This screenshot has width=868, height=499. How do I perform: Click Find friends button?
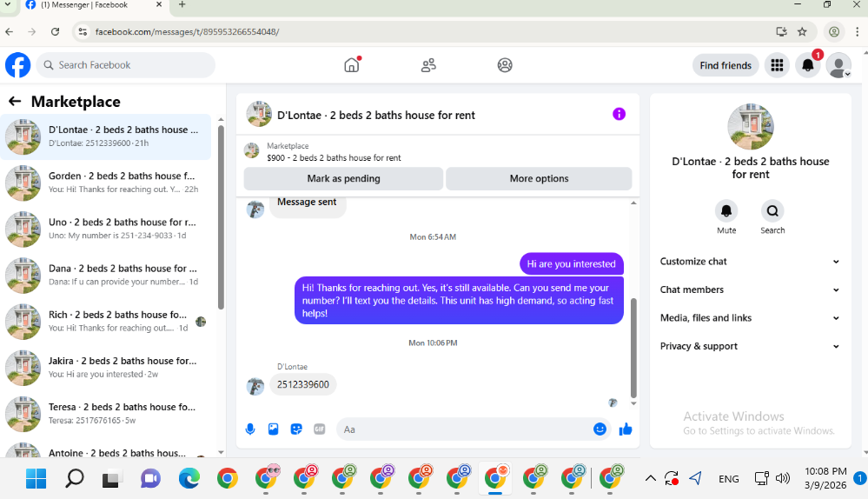726,65
